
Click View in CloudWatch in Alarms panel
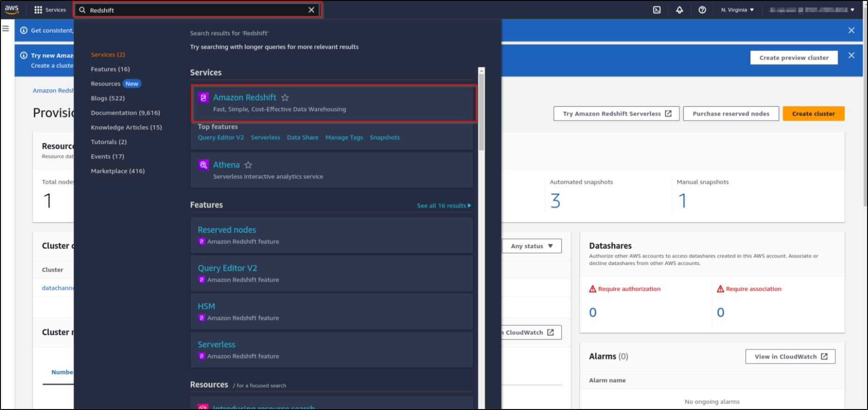coord(790,356)
